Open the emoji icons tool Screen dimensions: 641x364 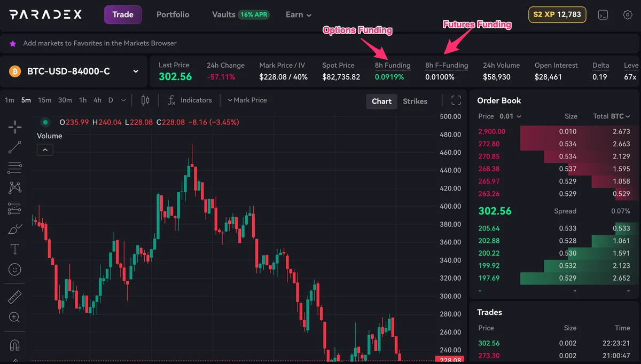point(15,270)
